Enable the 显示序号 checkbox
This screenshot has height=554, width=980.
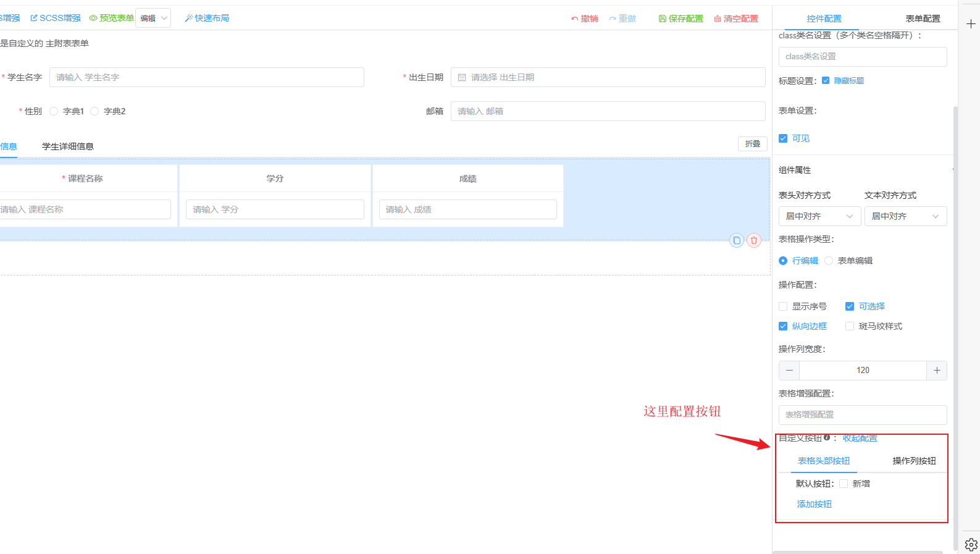point(783,306)
